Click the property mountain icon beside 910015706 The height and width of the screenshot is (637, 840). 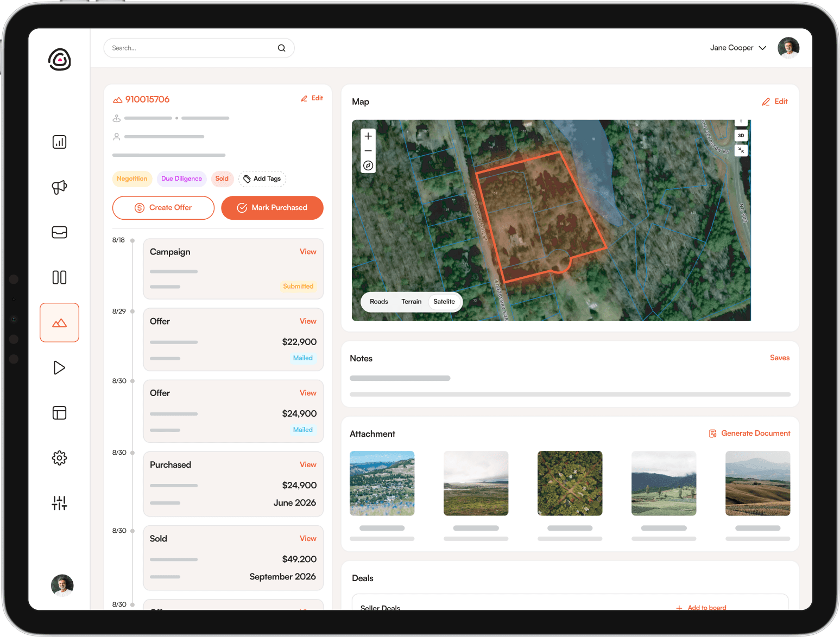point(117,100)
